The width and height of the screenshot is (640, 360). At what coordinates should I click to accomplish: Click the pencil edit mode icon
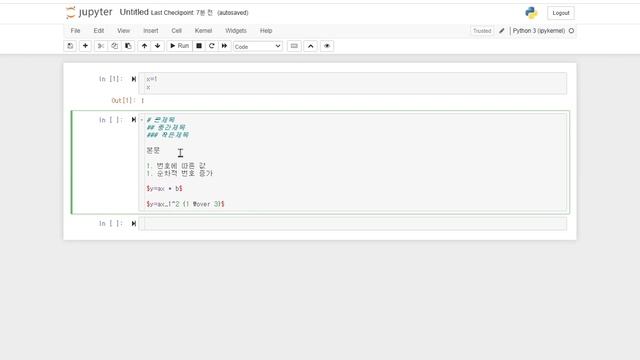[x=502, y=31]
